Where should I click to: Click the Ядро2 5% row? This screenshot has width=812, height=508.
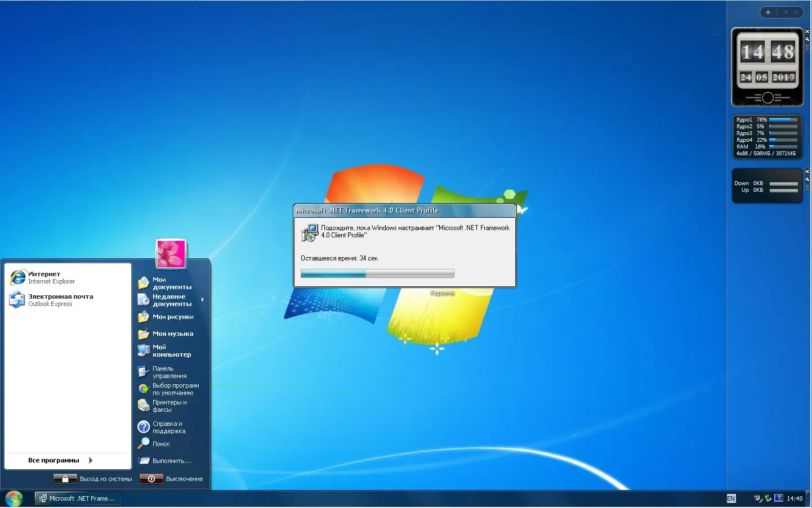click(767, 127)
